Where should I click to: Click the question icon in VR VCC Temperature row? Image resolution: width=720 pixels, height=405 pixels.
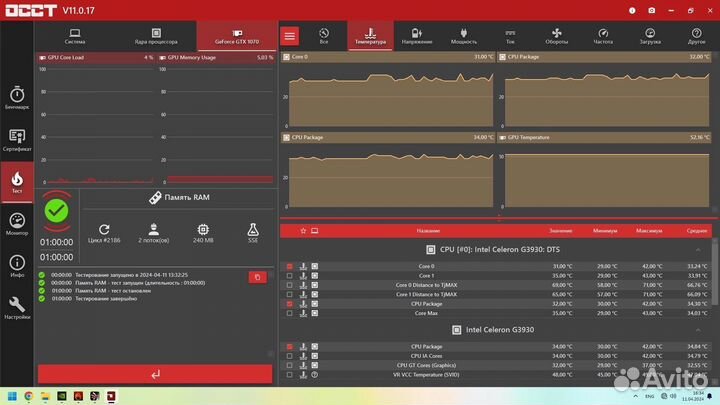[315, 375]
